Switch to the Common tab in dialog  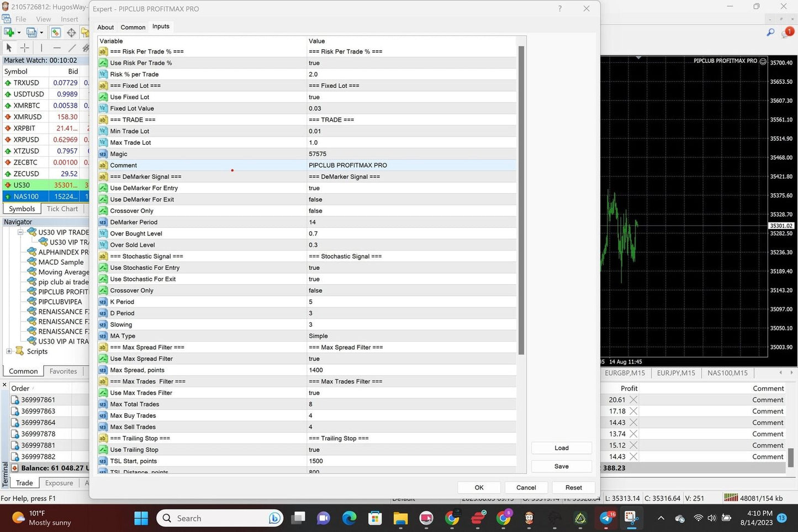tap(133, 27)
